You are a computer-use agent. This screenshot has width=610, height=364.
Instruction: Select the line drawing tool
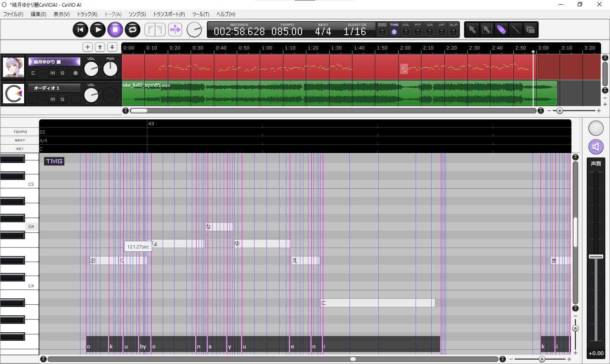click(x=516, y=30)
